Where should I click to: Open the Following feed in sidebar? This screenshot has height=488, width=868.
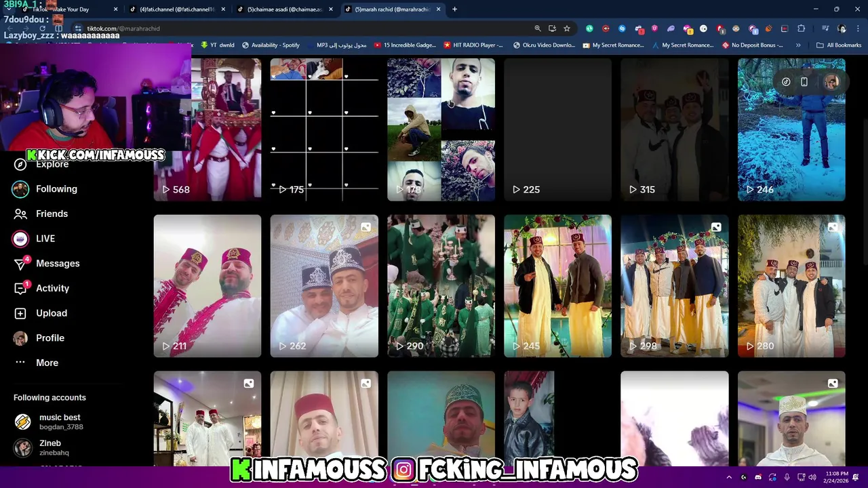tap(45, 189)
